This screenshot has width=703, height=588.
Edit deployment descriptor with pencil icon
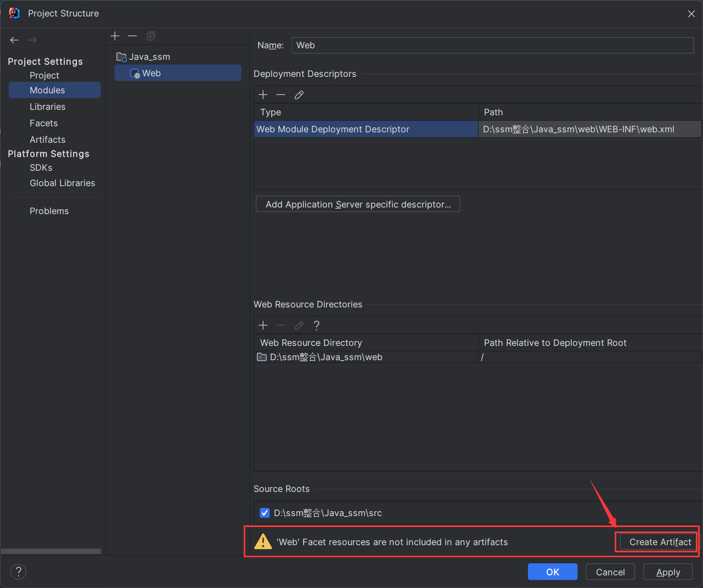pos(299,95)
